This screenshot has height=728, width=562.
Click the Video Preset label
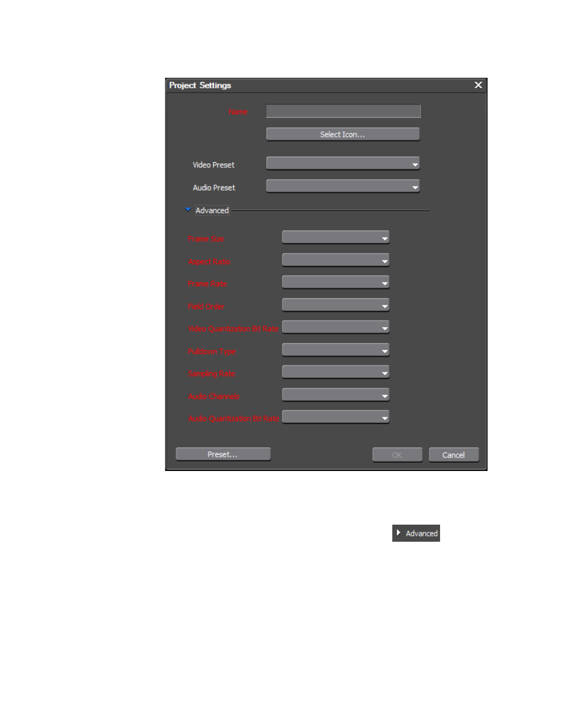[x=213, y=165]
